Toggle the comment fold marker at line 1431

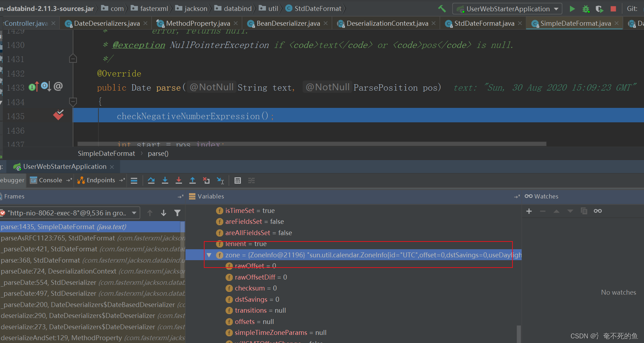tap(73, 59)
